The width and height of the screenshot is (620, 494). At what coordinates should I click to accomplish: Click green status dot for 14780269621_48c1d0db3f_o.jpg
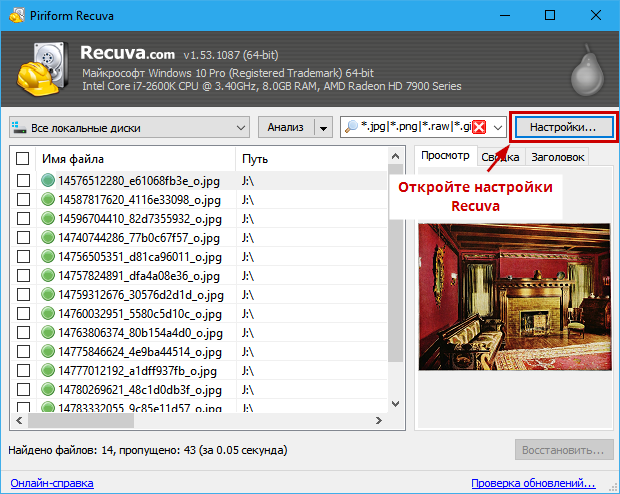pos(48,389)
